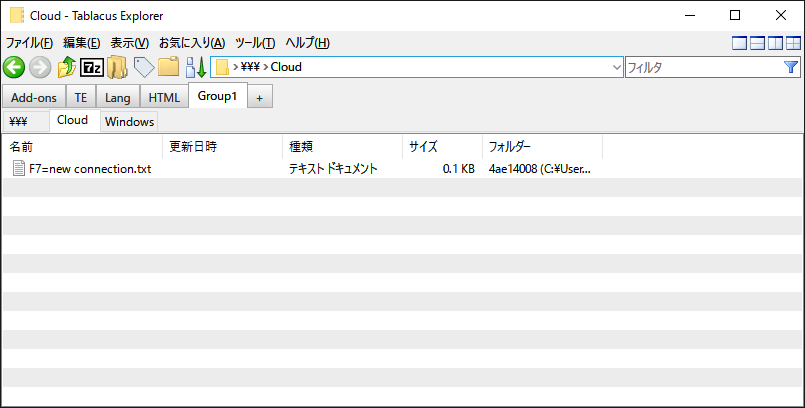The height and width of the screenshot is (408, 805).
Task: Click the green Back arrow button
Action: point(14,67)
